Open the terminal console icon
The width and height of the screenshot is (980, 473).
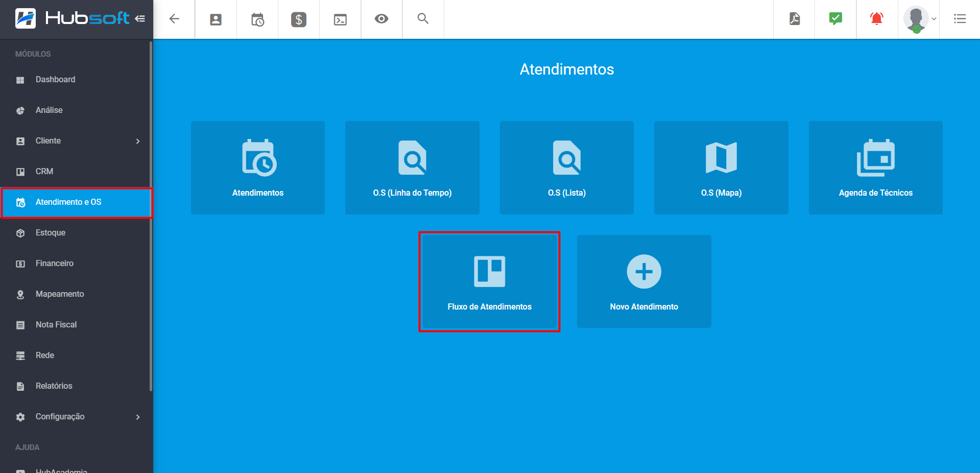[x=340, y=19]
